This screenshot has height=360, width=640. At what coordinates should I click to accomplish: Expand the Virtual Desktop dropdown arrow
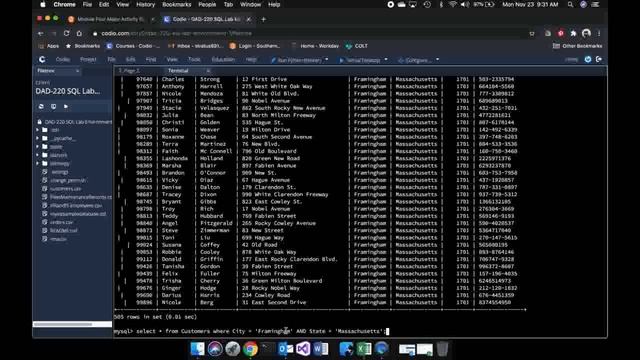pos(386,60)
